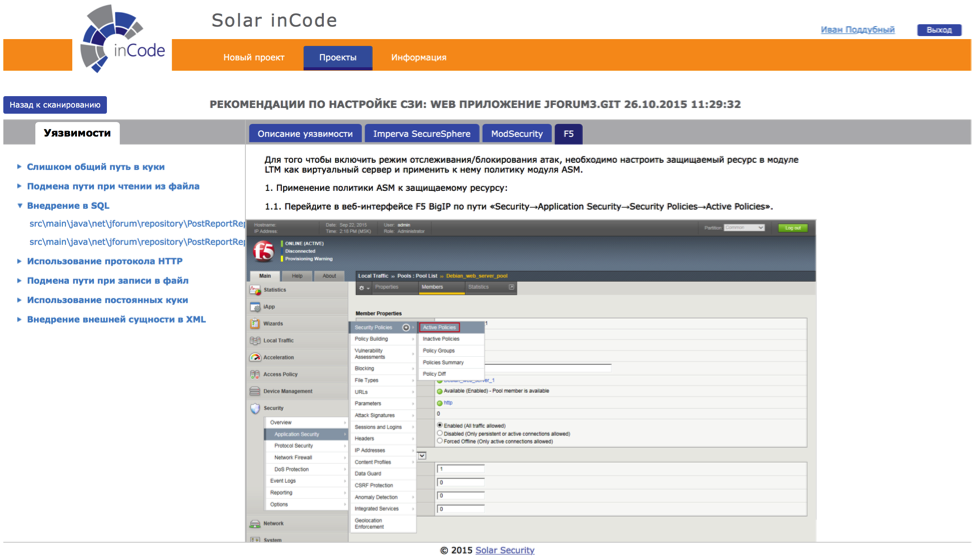Viewport: 975px width, 559px height.
Task: Expand Использование постоянных куки
Action: (107, 300)
